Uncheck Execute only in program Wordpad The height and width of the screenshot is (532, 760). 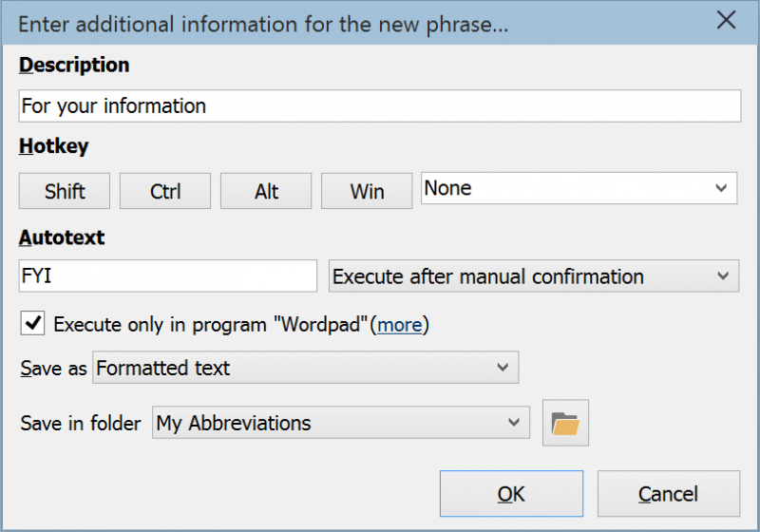[32, 323]
